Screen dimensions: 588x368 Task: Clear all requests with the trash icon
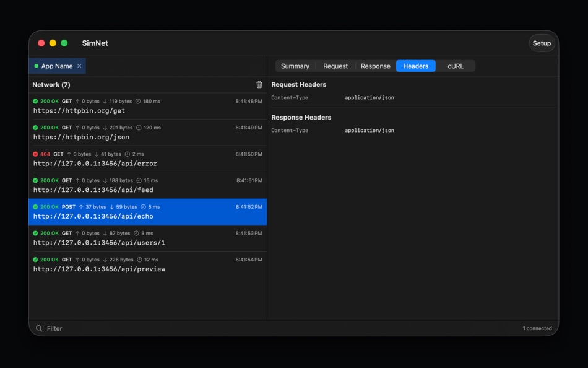pos(259,84)
